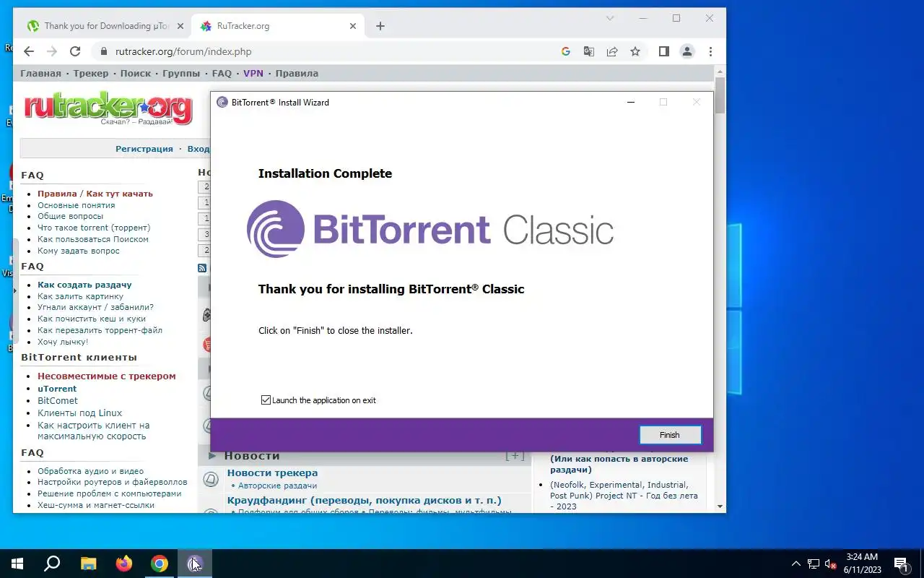Viewport: 924px width, 578px height.
Task: Open Несовместимые с трекером link
Action: pyautogui.click(x=107, y=376)
